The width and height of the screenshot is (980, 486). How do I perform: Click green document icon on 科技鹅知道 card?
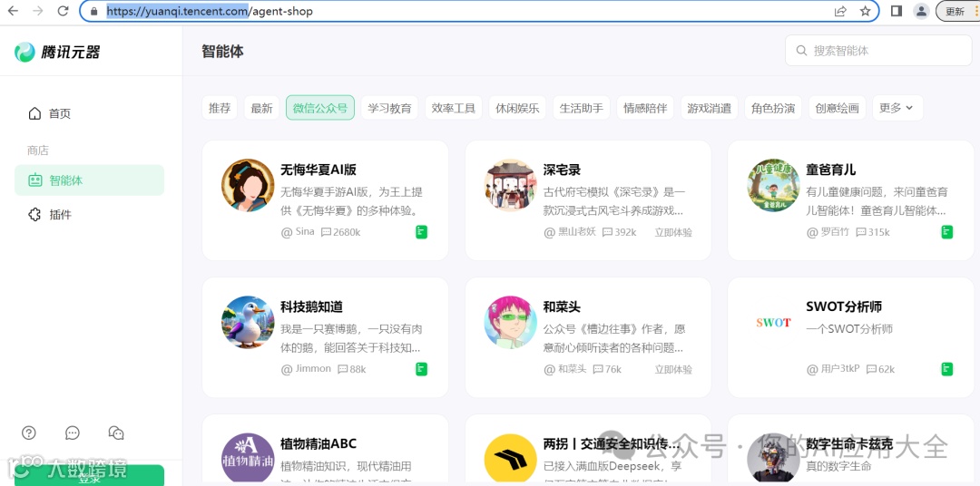pyautogui.click(x=422, y=369)
